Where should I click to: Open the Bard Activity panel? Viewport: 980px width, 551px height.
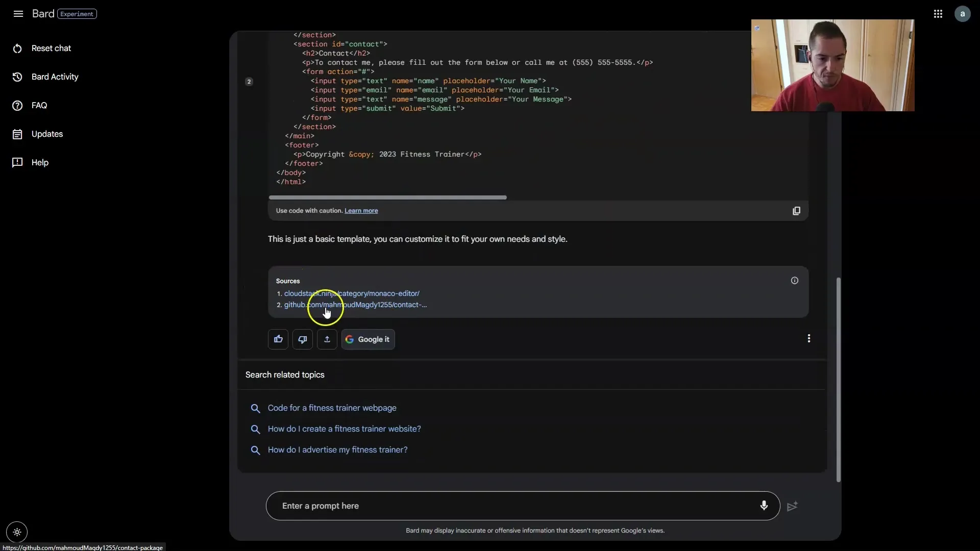pos(55,77)
